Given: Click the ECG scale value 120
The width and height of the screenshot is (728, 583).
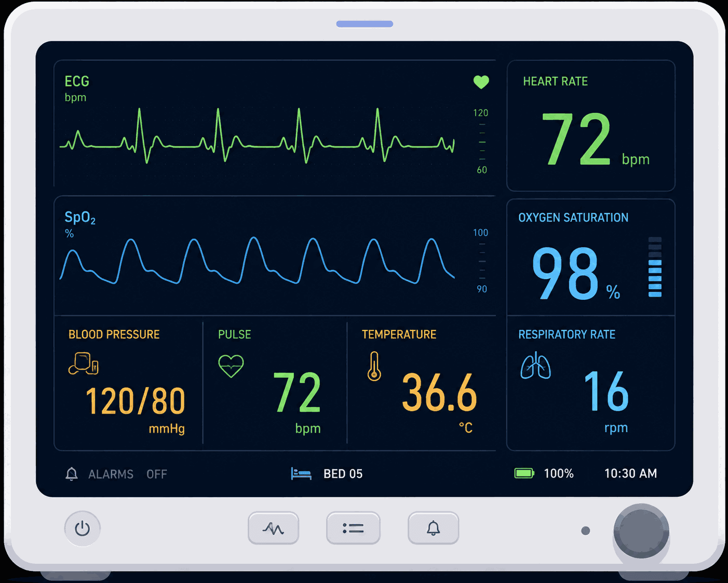Looking at the screenshot, I should (481, 113).
